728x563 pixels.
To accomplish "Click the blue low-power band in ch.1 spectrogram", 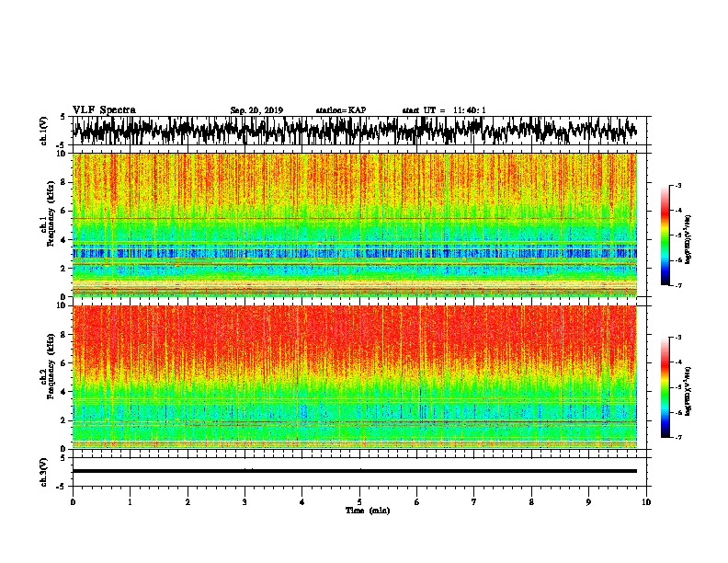I will [355, 253].
